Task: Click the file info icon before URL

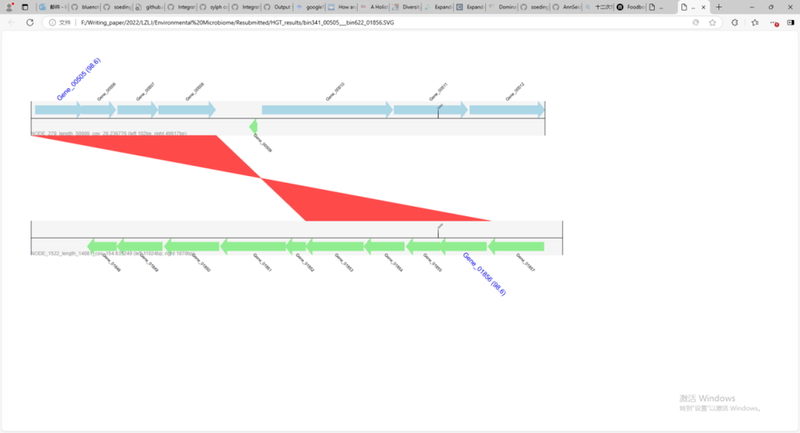Action: coord(53,21)
